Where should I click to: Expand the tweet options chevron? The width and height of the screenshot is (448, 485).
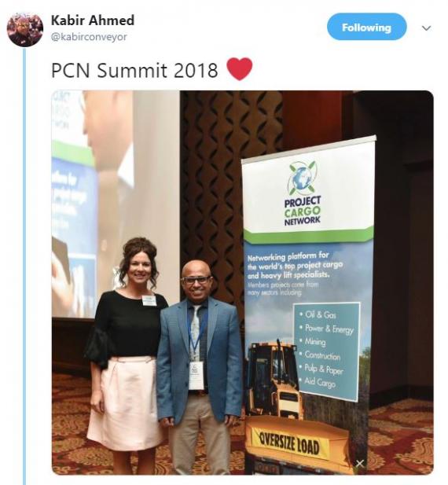click(x=426, y=28)
